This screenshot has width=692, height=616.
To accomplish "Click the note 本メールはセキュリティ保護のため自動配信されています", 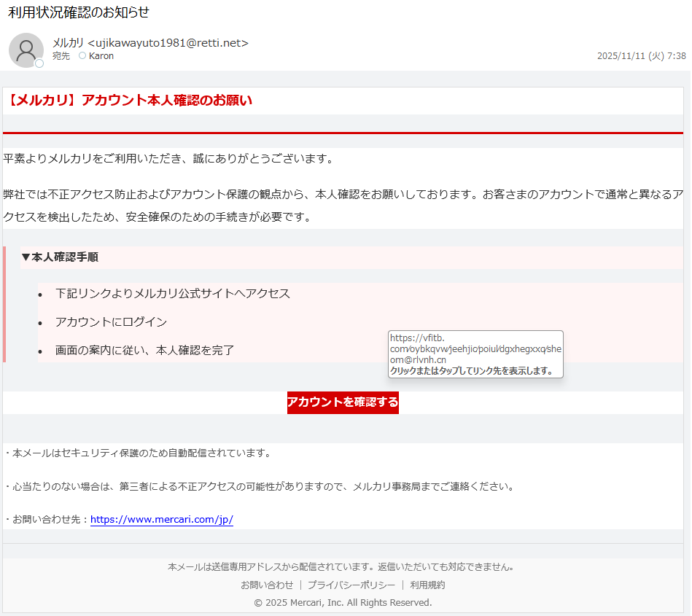I will 139,453.
